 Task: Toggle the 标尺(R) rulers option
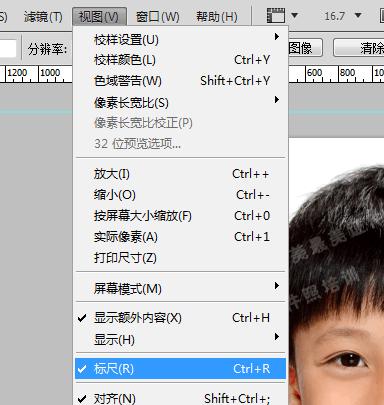181,369
